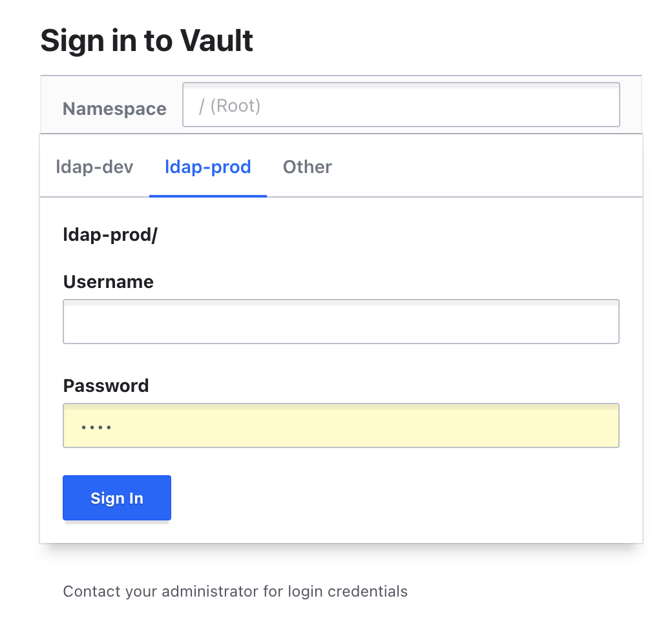Click the administrator contact message
This screenshot has height=625, width=672.
click(235, 591)
